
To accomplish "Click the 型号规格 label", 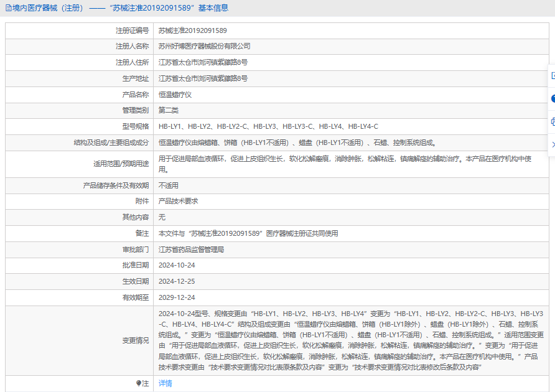I will (x=136, y=126).
